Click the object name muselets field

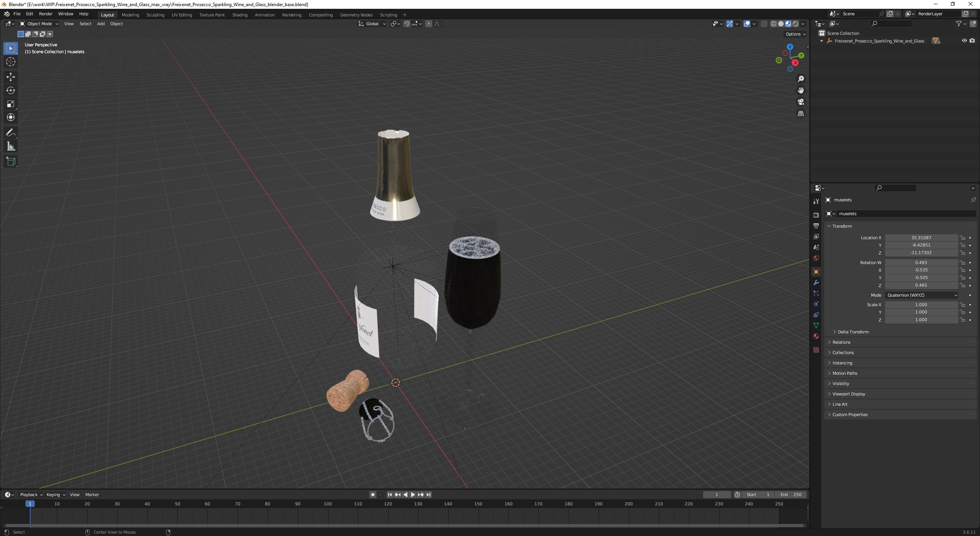click(x=906, y=214)
